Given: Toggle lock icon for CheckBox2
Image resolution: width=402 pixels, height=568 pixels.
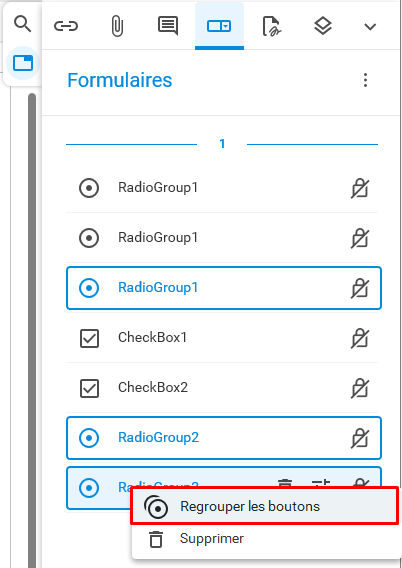Looking at the screenshot, I should coord(360,388).
